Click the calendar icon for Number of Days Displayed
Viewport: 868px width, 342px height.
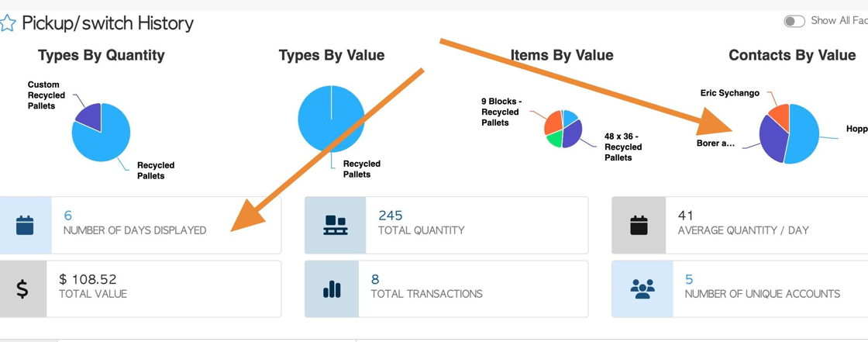(25, 225)
